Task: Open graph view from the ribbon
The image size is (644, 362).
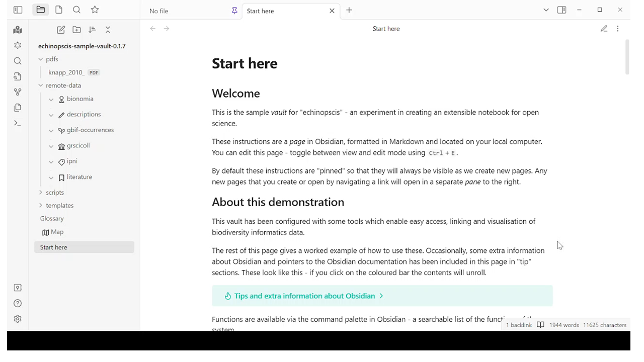Action: (x=18, y=92)
